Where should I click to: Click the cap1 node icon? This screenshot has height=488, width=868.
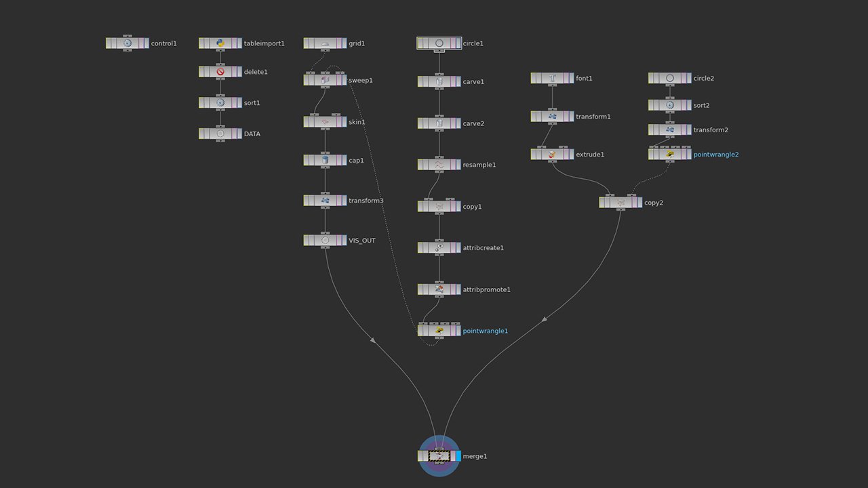325,161
